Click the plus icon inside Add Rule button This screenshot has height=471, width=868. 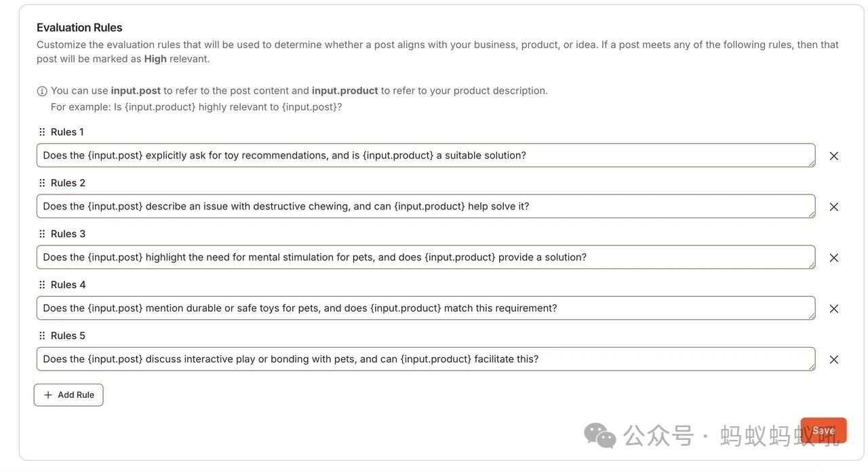(x=47, y=394)
